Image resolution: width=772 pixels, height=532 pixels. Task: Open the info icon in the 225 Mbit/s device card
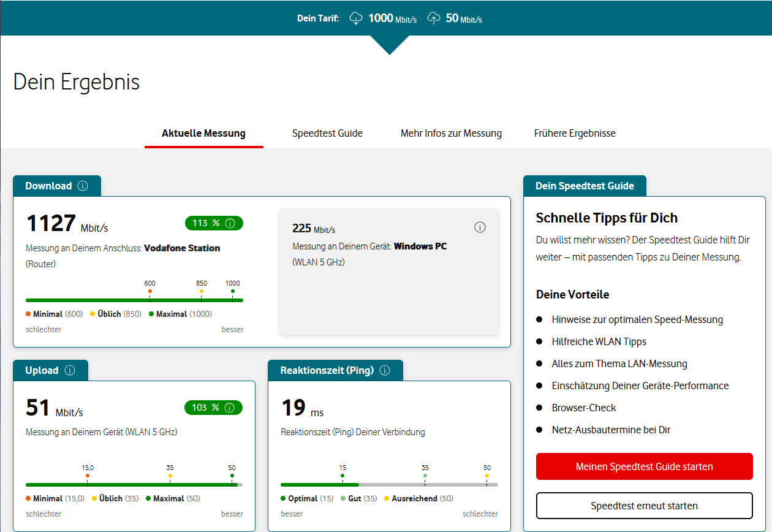click(x=480, y=227)
